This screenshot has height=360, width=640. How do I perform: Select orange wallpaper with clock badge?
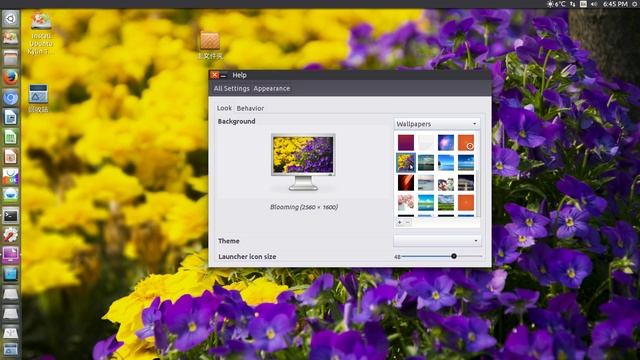pyautogui.click(x=466, y=142)
